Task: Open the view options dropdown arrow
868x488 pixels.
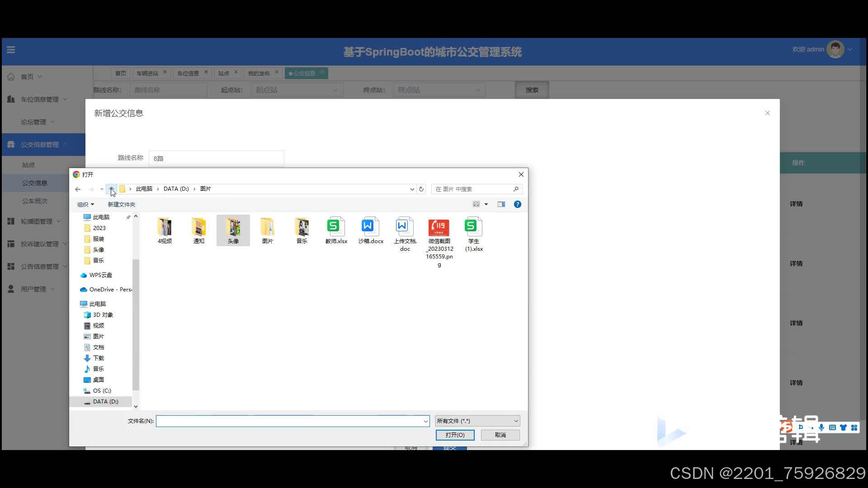Action: tap(486, 204)
